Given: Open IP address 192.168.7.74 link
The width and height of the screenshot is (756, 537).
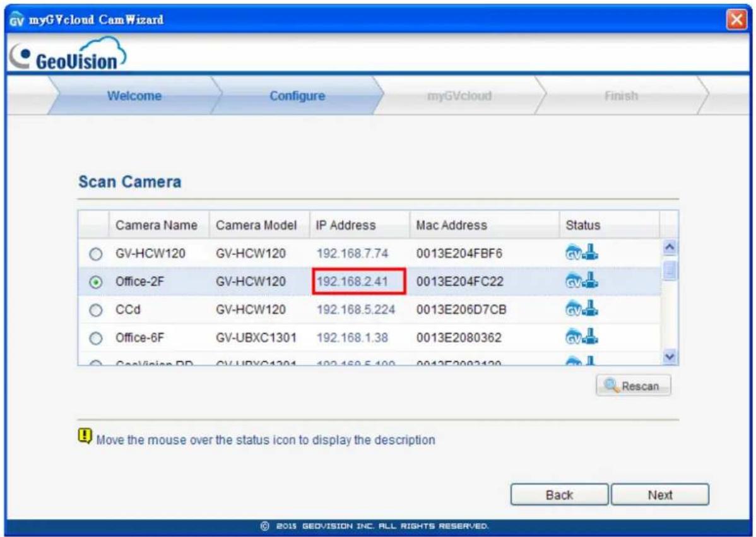Looking at the screenshot, I should click(352, 254).
